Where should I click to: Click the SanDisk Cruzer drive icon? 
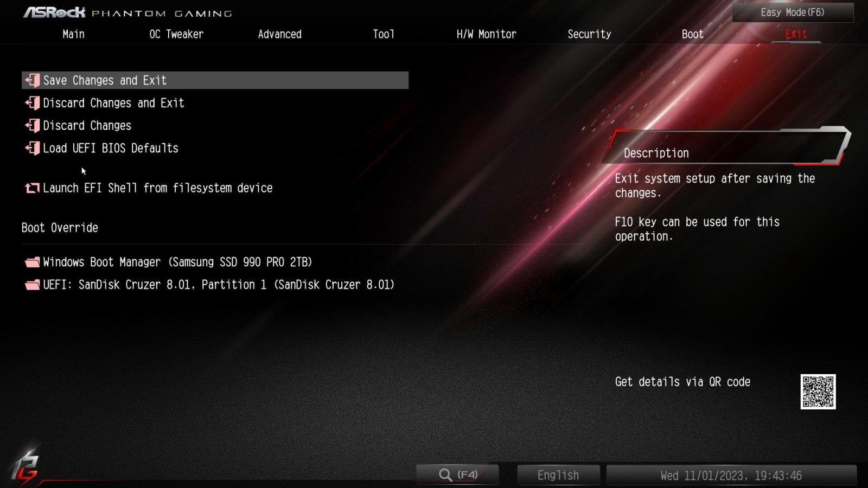(x=33, y=285)
